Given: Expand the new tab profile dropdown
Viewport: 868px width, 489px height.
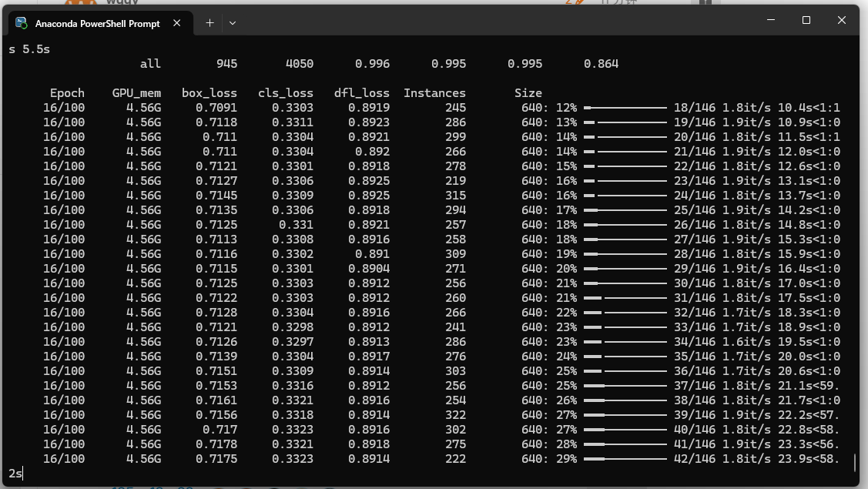Looking at the screenshot, I should tap(232, 23).
